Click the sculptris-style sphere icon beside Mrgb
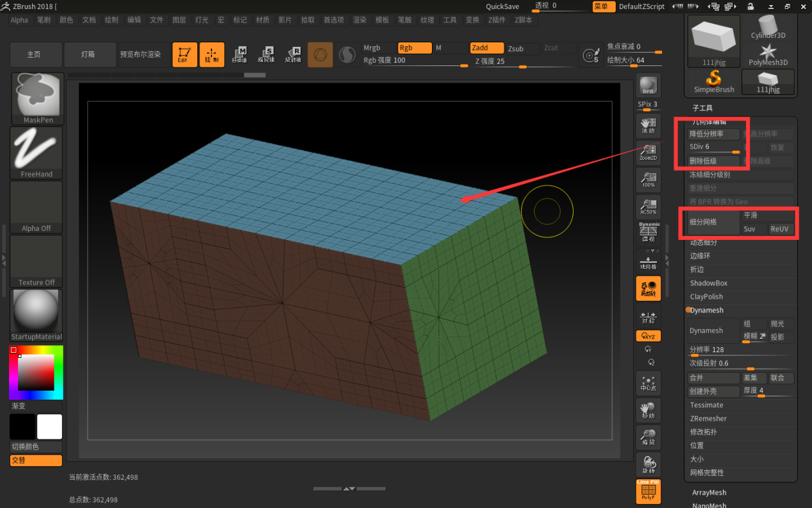 pyautogui.click(x=347, y=55)
